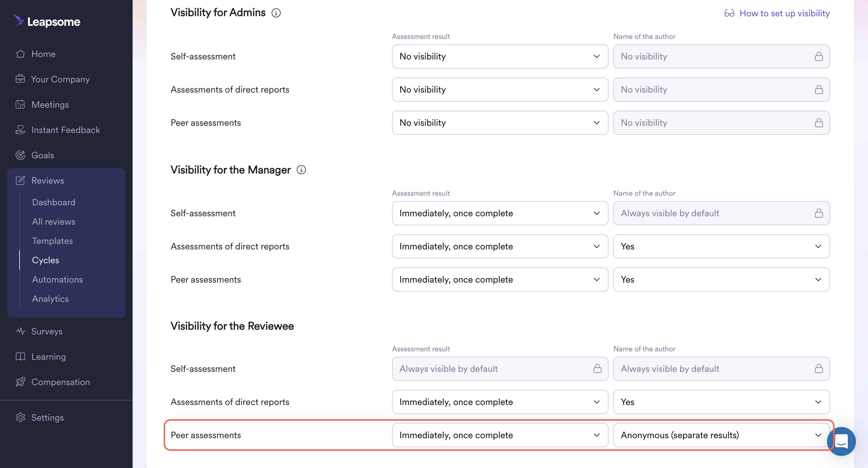Open Manager Peer assessments result dropdown
This screenshot has height=468, width=868.
(x=500, y=280)
